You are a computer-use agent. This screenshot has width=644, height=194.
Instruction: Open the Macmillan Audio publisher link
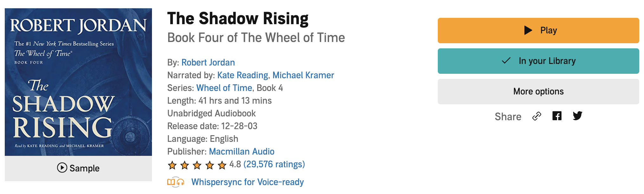pos(242,151)
